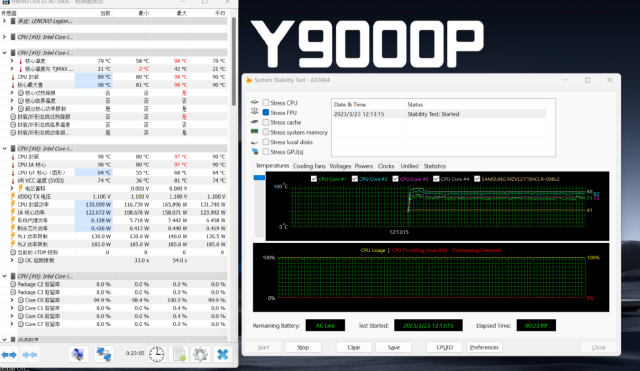Enable the Stress GPU(s) checkbox
The width and height of the screenshot is (640, 371).
(266, 152)
